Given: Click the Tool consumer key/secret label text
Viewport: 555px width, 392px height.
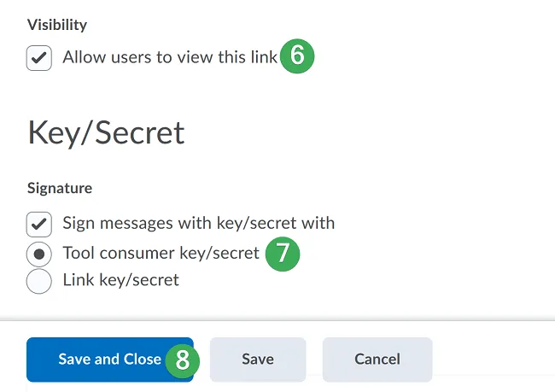Looking at the screenshot, I should [x=161, y=254].
